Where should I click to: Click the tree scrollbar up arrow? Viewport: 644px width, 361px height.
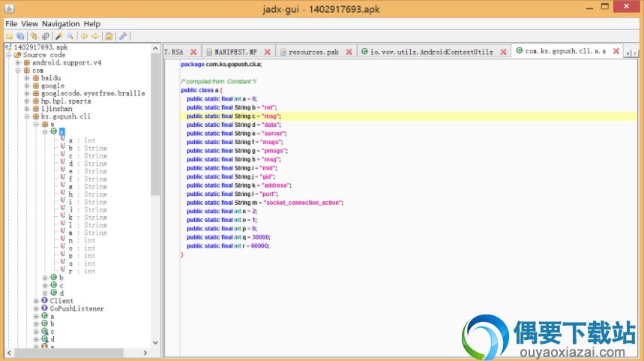pos(155,49)
